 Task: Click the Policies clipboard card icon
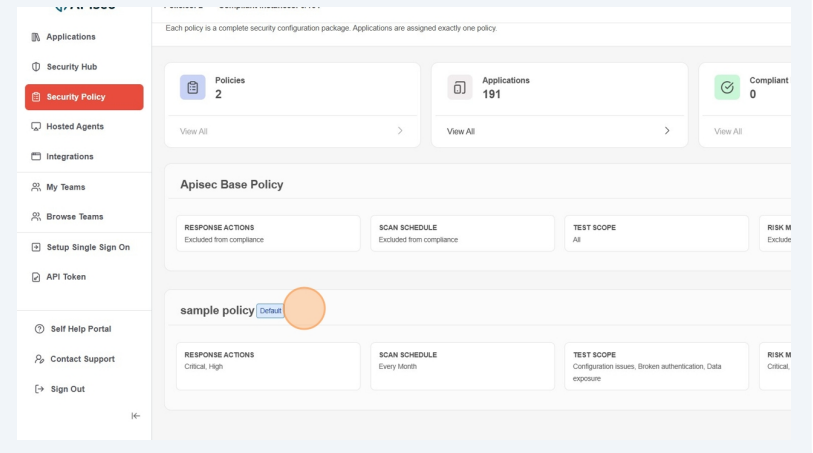click(192, 88)
